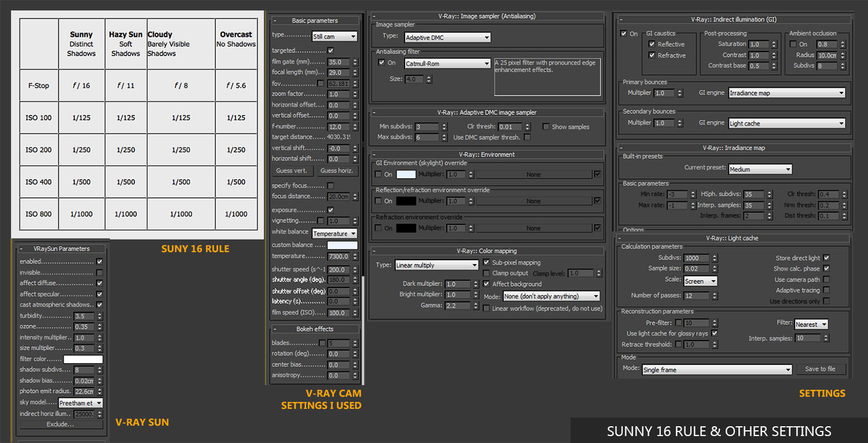The image size is (868, 443).
Task: Enable Clamp output in Color mapping
Action: point(486,273)
